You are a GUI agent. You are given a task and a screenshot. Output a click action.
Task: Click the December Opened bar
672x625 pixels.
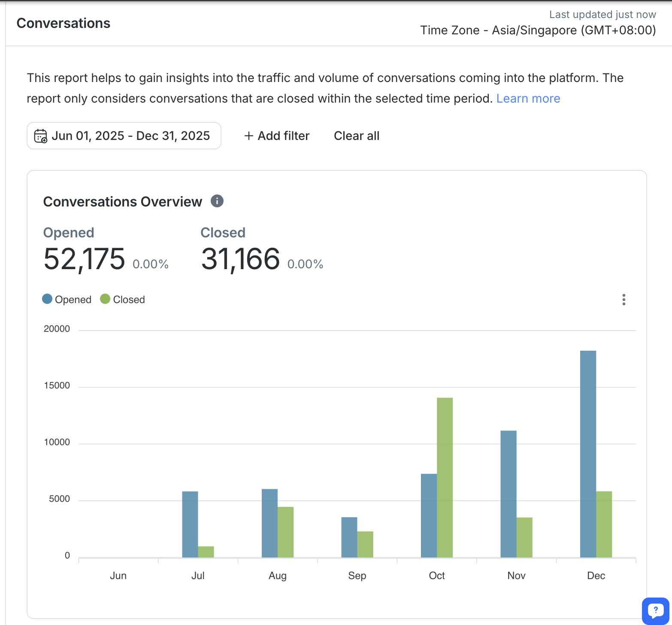point(588,454)
